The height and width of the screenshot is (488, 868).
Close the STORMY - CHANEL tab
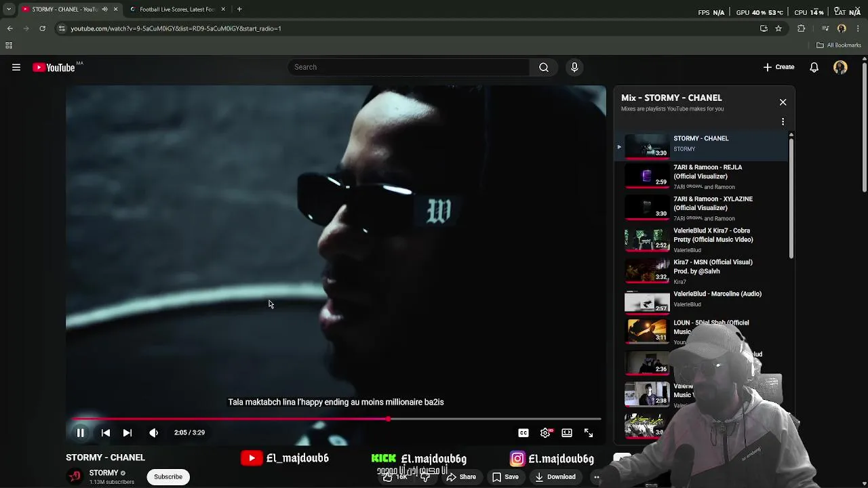(115, 9)
